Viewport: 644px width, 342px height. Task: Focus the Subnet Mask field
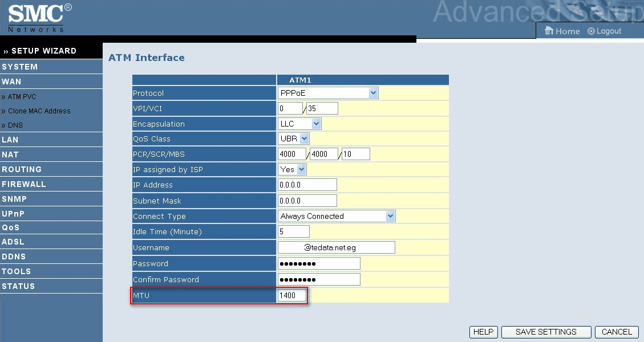307,201
